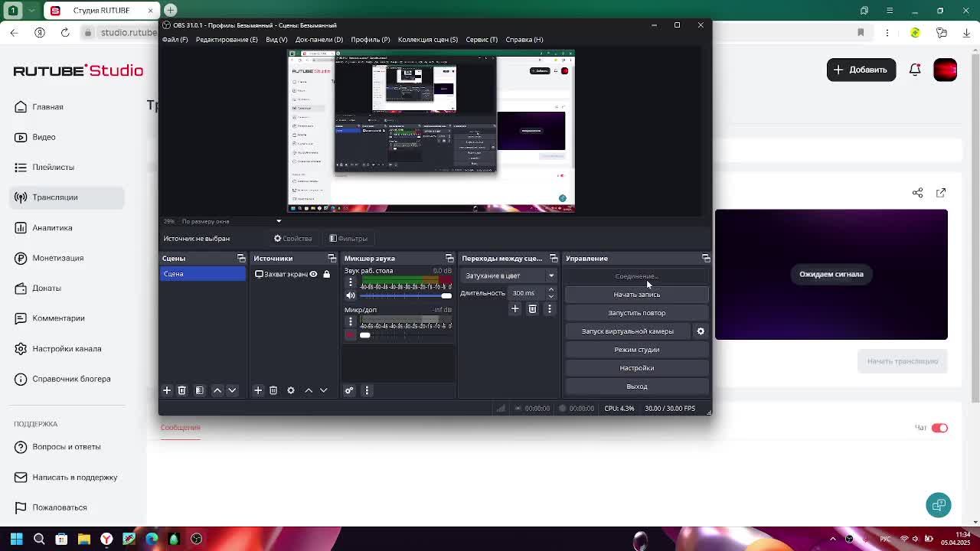Open RUTUBE support chat widget
Image resolution: width=980 pixels, height=551 pixels.
939,505
